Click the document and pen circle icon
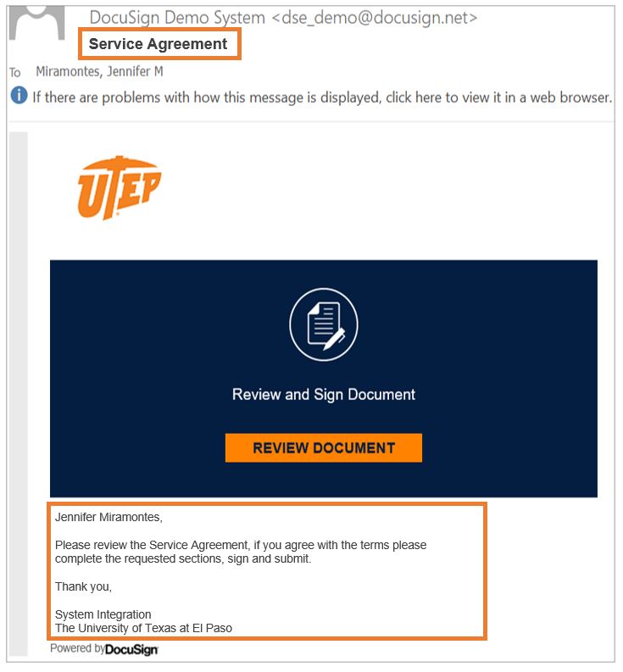This screenshot has height=672, width=623. 324,325
